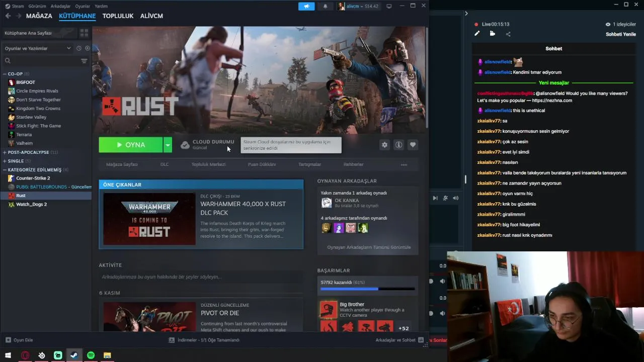Screen dimensions: 644x362
Task: Open Opera GX from the taskbar
Action: (25, 355)
